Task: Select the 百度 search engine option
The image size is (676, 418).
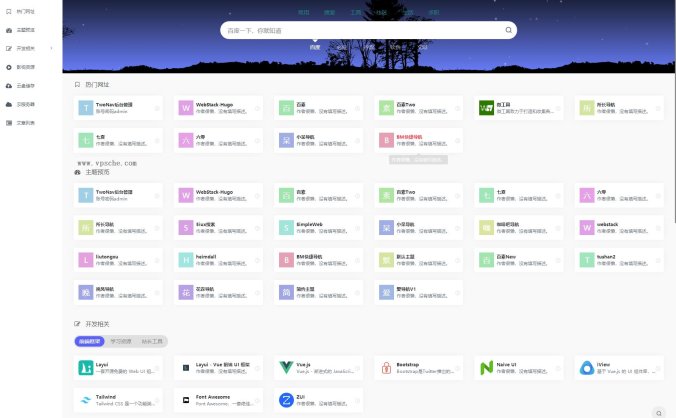Action: (x=315, y=47)
